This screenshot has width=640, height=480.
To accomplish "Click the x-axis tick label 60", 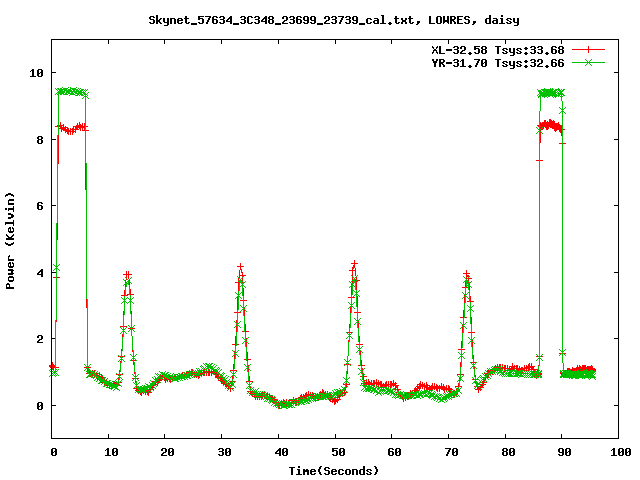I will coord(394,452).
